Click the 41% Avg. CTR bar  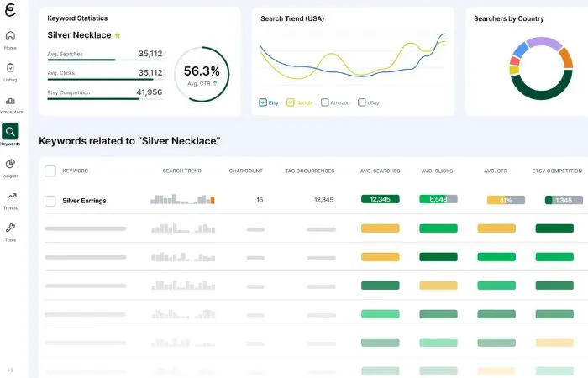click(506, 200)
